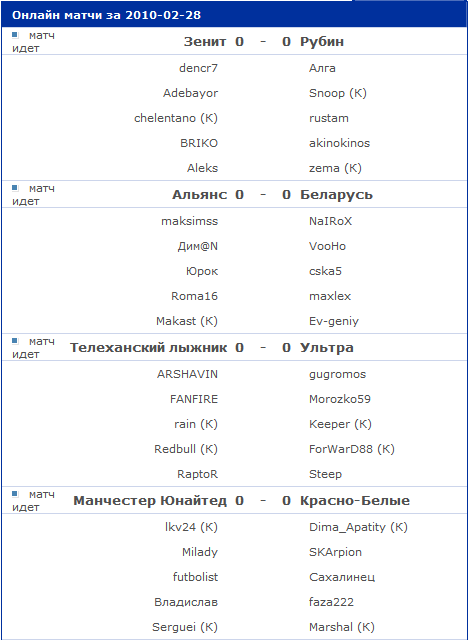This screenshot has width=469, height=640.
Task: Open player Serguei (К) entry
Action: point(185,627)
